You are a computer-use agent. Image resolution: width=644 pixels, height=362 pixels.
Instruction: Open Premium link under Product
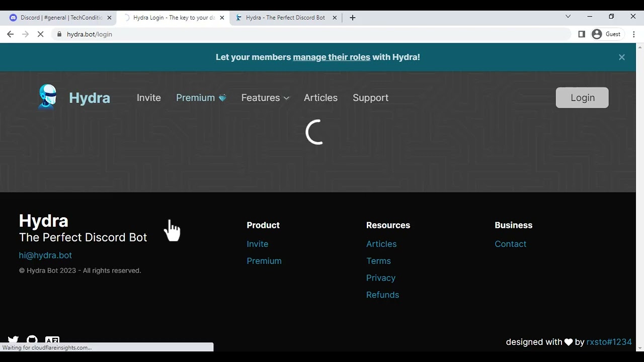click(x=264, y=261)
